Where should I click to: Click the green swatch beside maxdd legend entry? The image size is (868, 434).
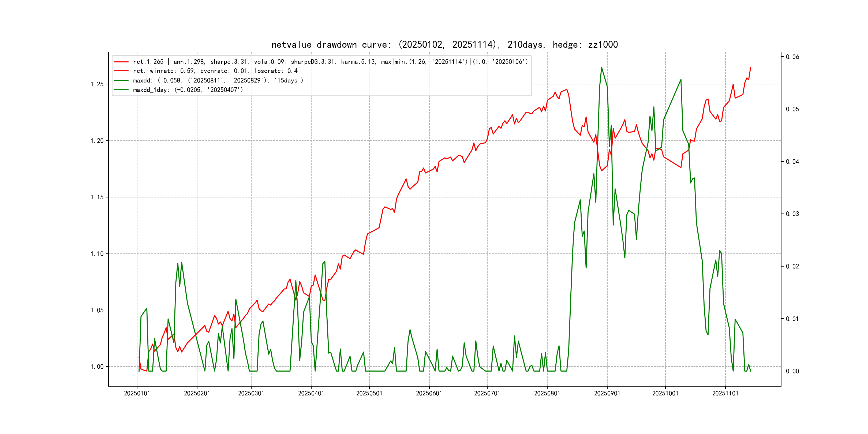(x=121, y=81)
